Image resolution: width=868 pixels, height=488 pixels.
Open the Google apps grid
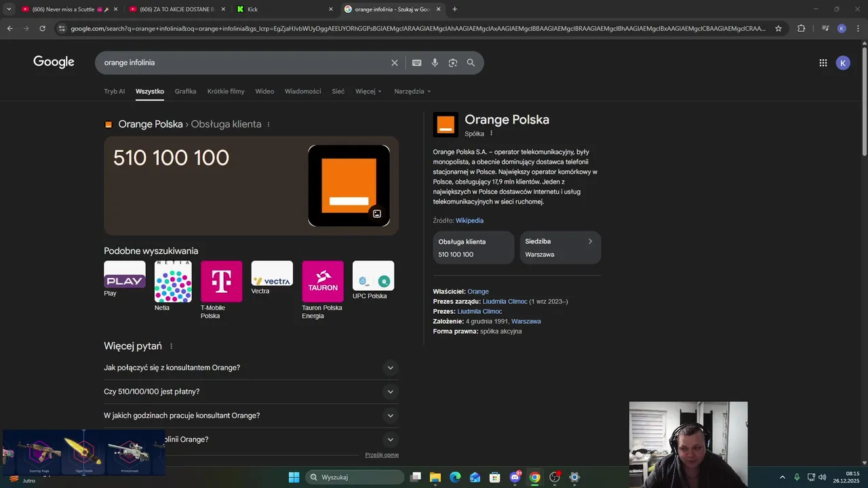(823, 63)
